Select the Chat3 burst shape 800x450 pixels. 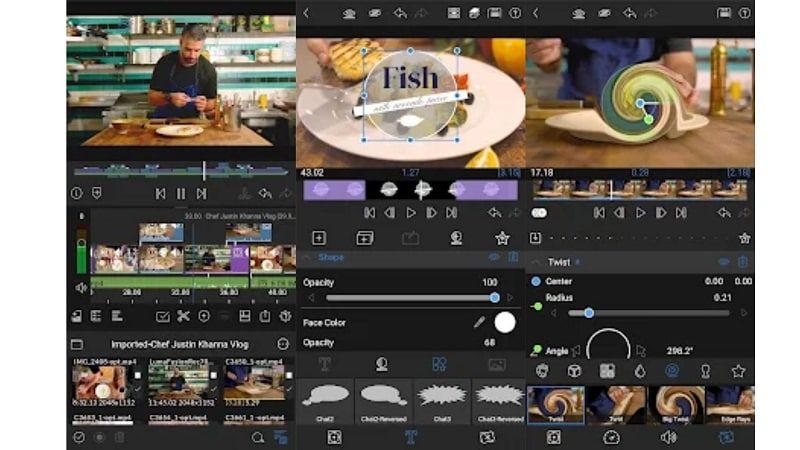pyautogui.click(x=442, y=401)
